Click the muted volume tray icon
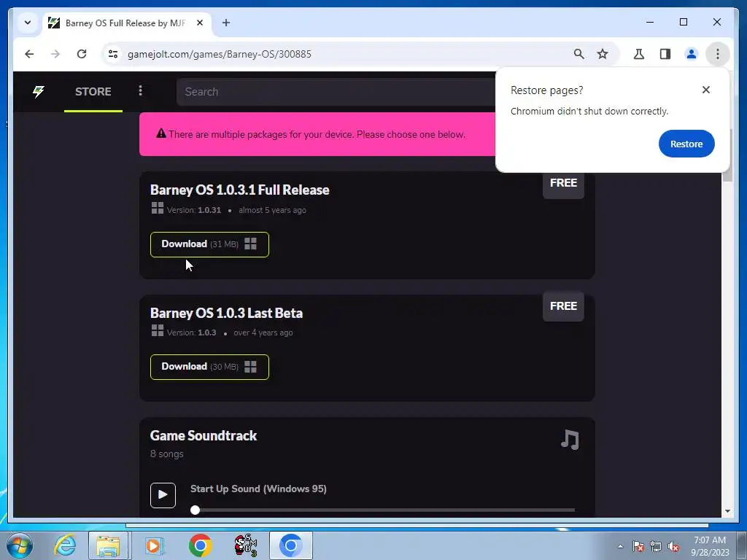The width and height of the screenshot is (747, 560). click(x=673, y=546)
